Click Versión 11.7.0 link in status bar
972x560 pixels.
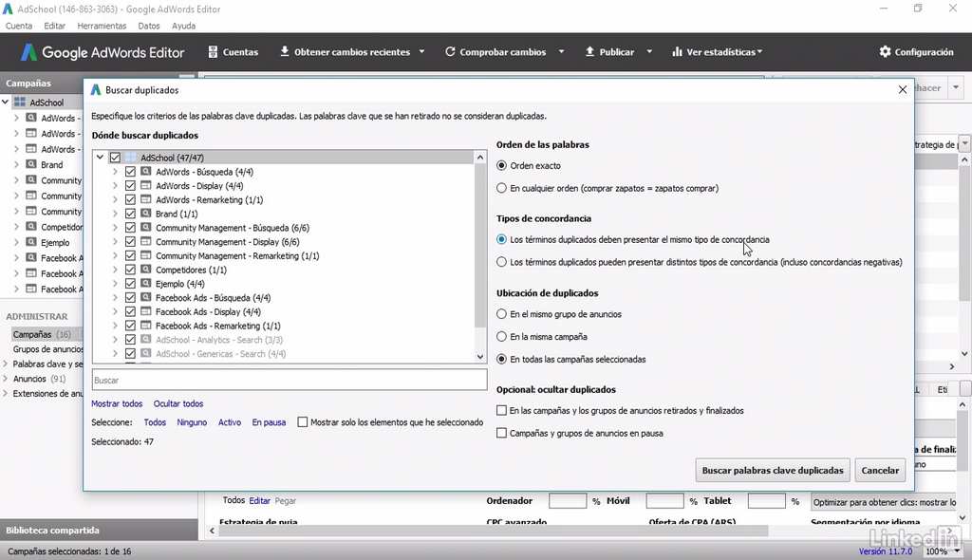point(886,551)
